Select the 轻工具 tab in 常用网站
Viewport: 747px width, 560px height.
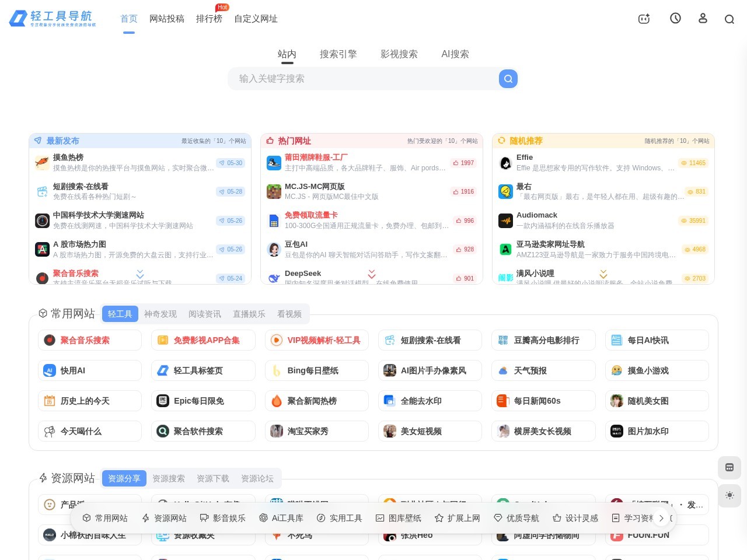tap(120, 314)
